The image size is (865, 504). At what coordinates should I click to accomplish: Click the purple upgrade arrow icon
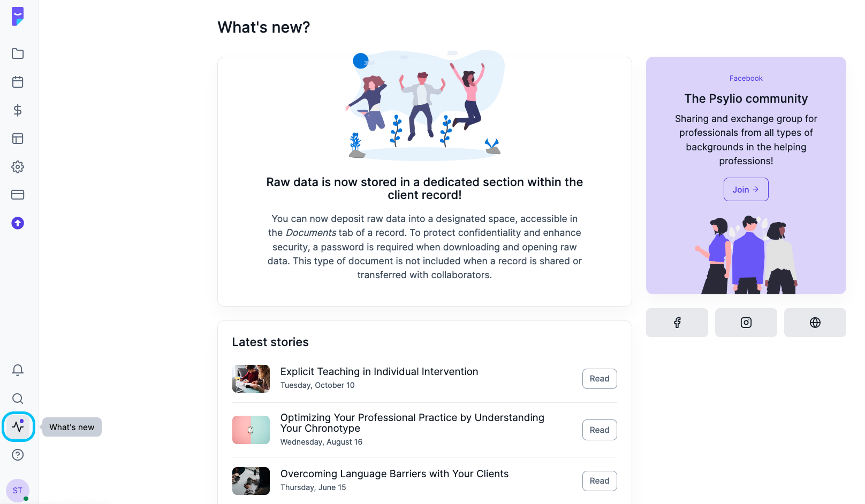[18, 223]
